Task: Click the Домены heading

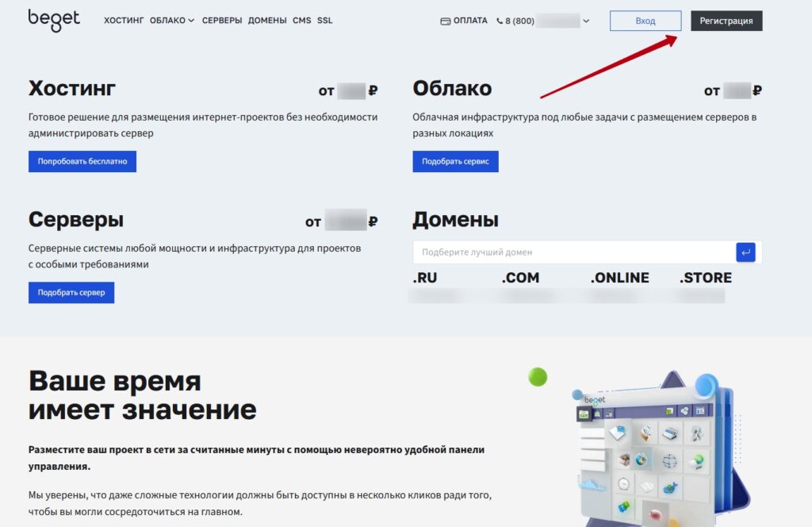Action: pos(456,220)
